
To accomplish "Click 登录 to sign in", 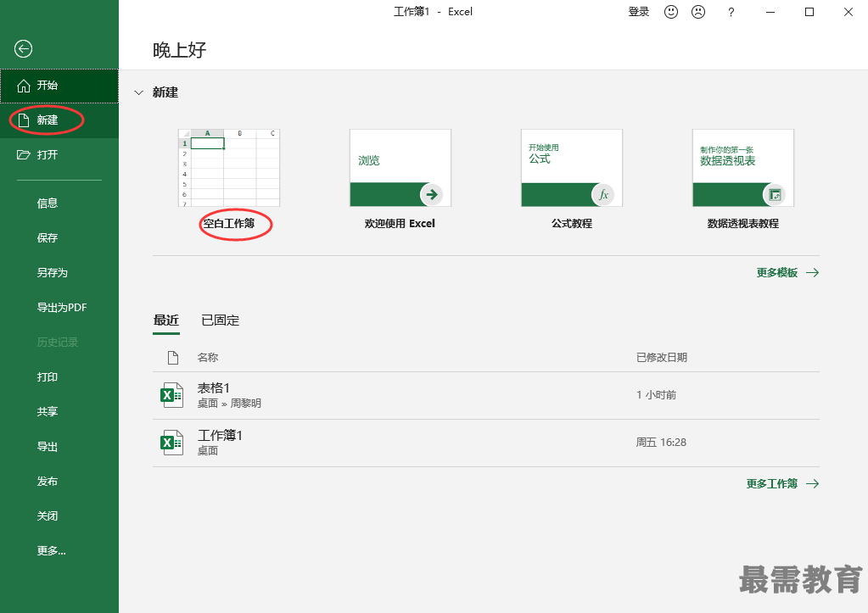I will pyautogui.click(x=638, y=12).
